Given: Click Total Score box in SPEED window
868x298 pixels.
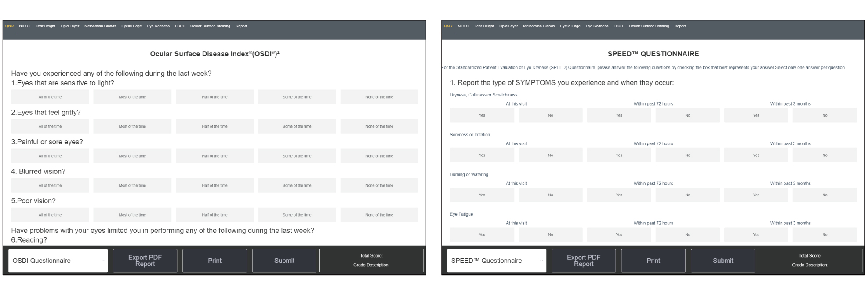Looking at the screenshot, I should click(810, 261).
